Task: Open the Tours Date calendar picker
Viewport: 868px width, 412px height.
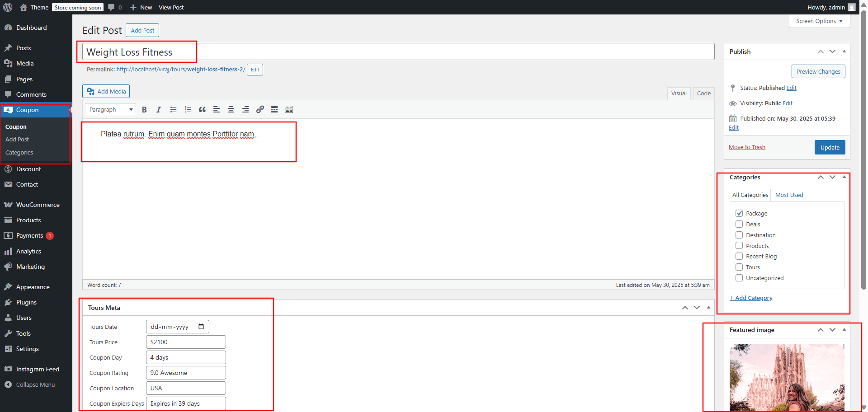Action: [201, 327]
